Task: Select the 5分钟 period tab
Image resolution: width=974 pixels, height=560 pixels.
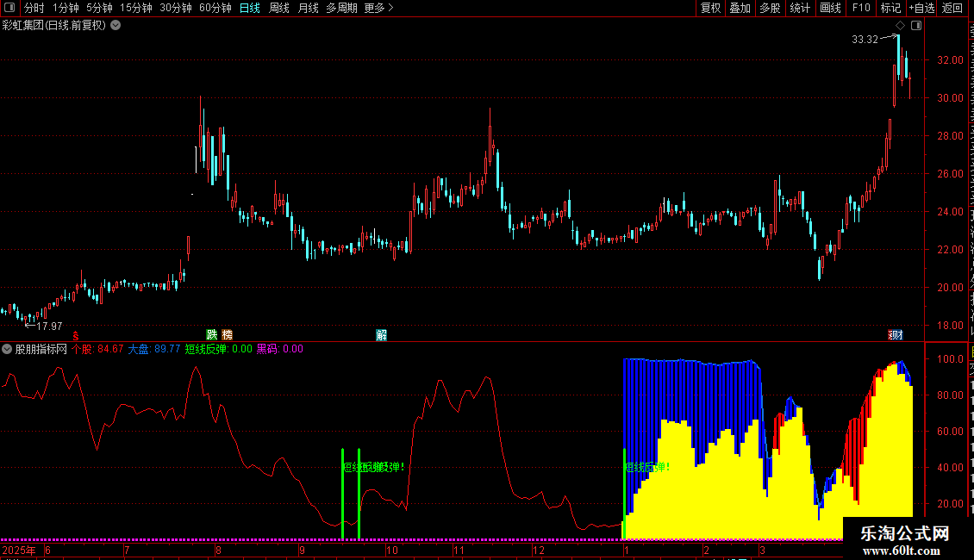Action: tap(99, 8)
